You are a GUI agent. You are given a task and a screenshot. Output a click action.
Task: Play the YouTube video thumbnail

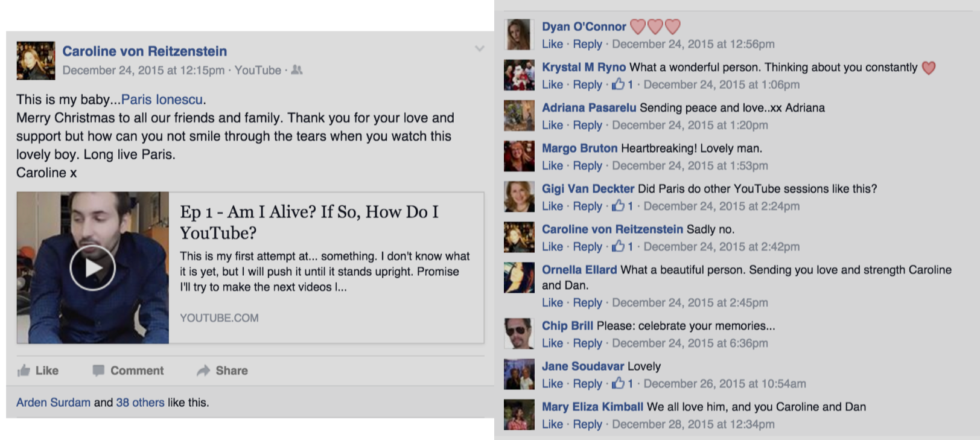click(x=92, y=267)
